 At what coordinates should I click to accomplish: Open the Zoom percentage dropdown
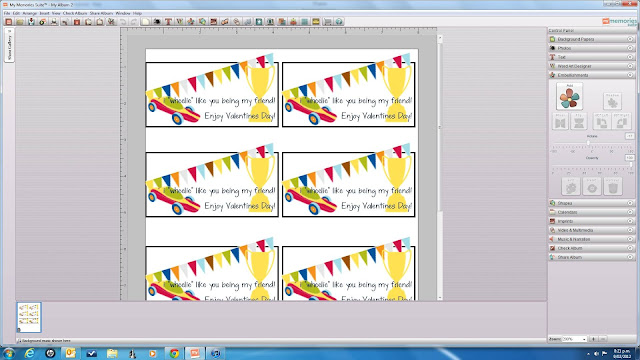point(575,339)
